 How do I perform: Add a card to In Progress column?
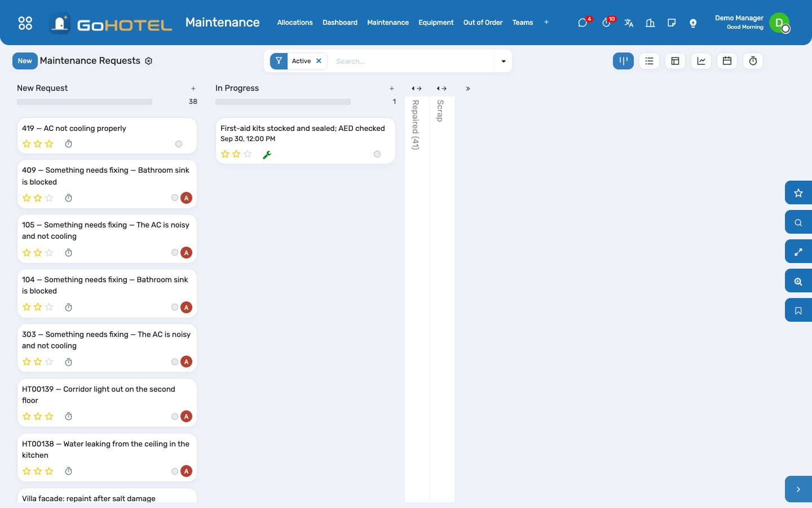tap(392, 89)
